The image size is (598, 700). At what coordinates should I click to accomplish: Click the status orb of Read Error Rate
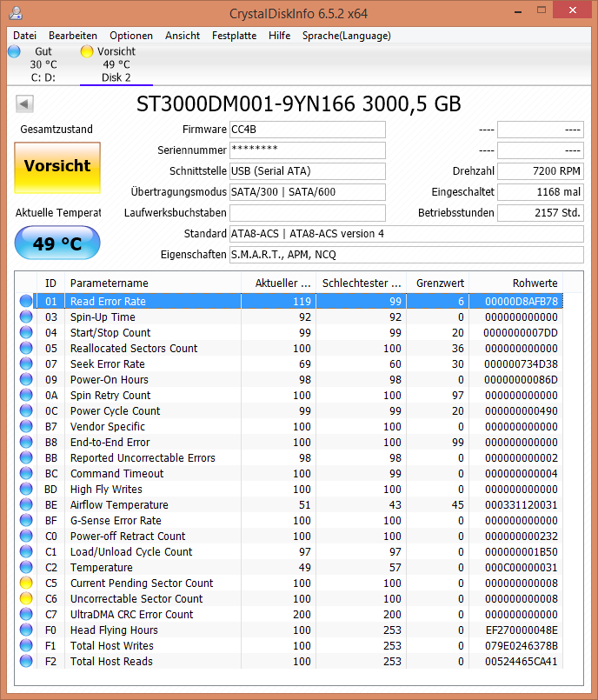point(26,302)
